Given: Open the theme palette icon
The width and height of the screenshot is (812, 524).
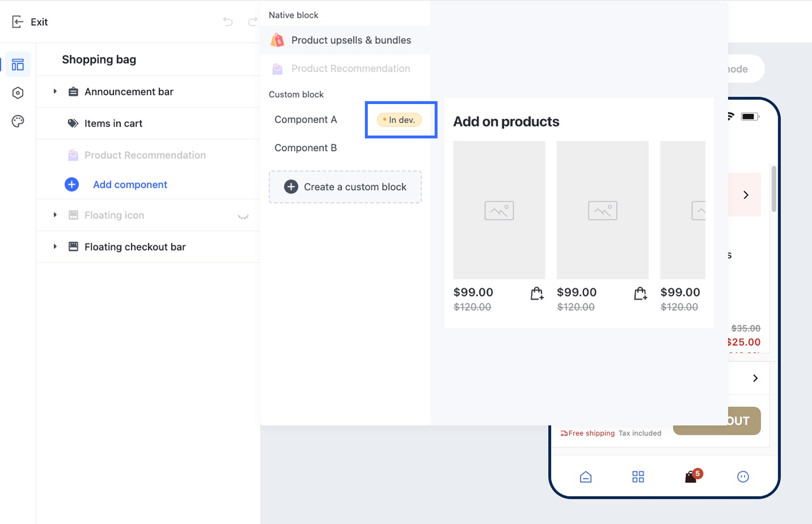Looking at the screenshot, I should pyautogui.click(x=18, y=121).
